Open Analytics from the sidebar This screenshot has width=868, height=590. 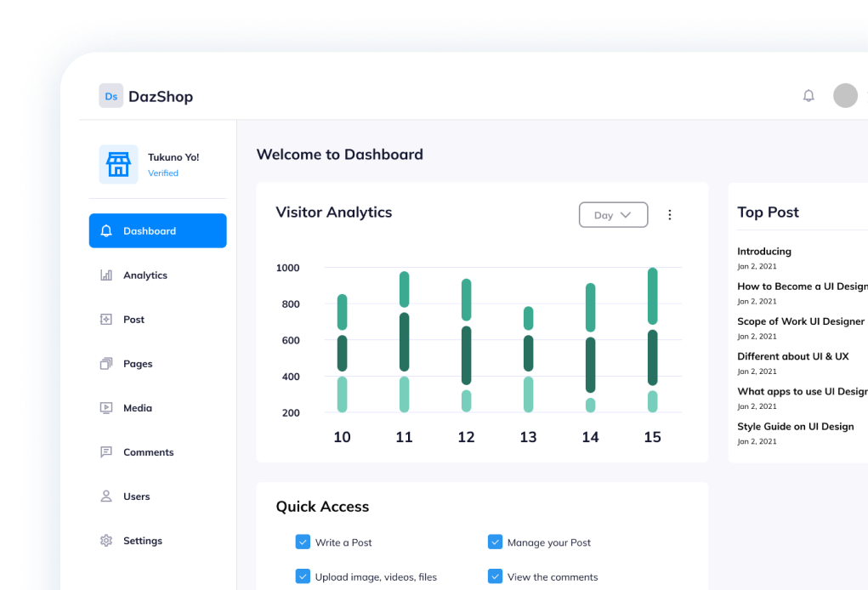(145, 275)
